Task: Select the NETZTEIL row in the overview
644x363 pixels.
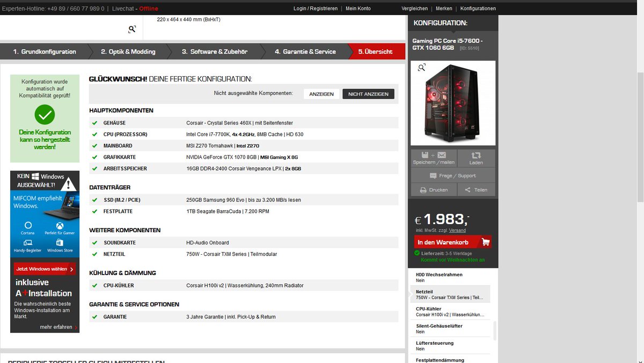Action: (x=244, y=254)
